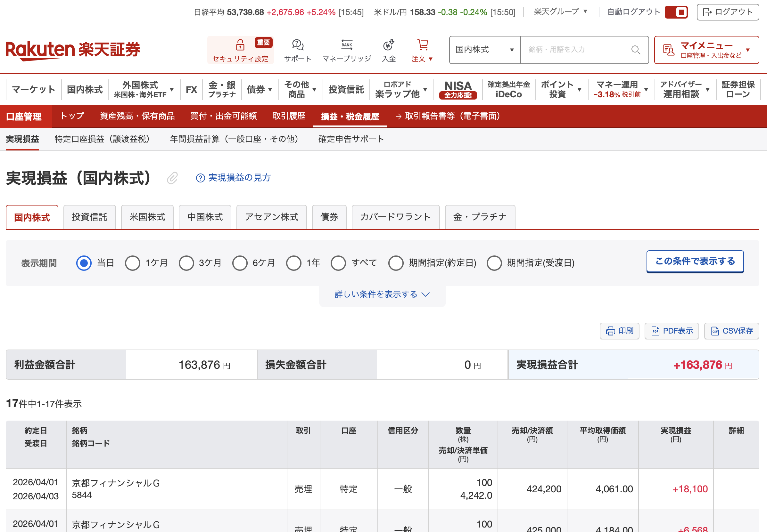
Task: Click この条件で表示する button
Action: click(x=695, y=261)
